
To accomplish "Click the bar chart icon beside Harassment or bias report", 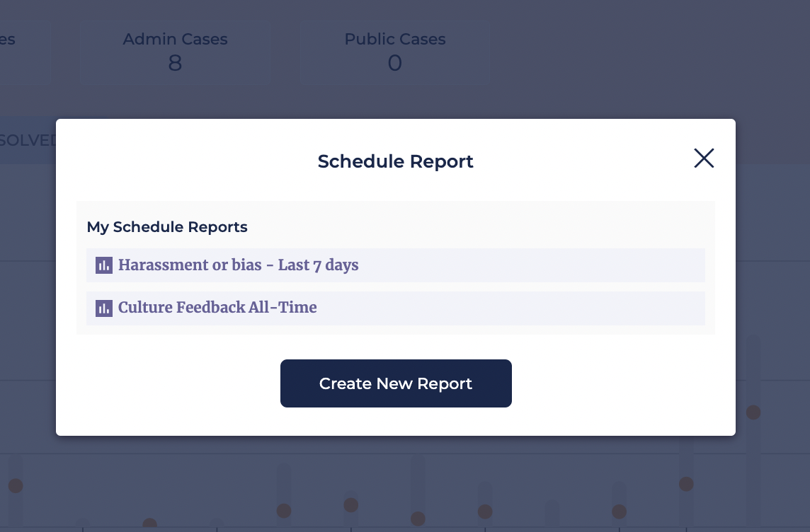I will [x=104, y=265].
